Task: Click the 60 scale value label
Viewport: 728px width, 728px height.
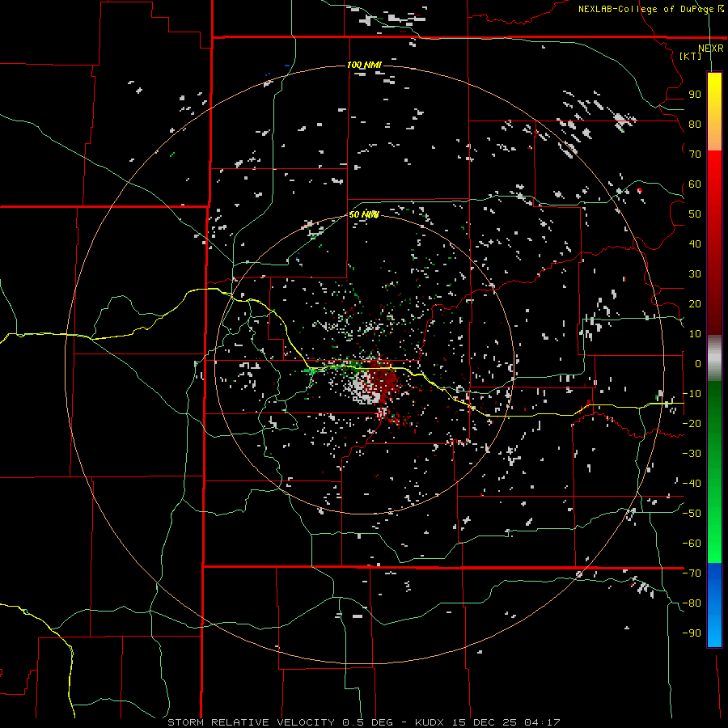Action: click(695, 184)
